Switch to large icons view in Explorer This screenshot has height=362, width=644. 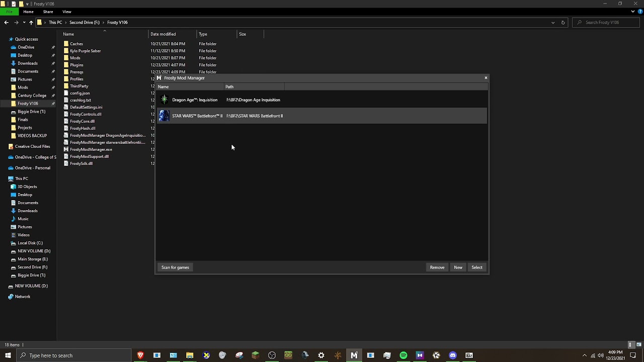click(x=639, y=345)
